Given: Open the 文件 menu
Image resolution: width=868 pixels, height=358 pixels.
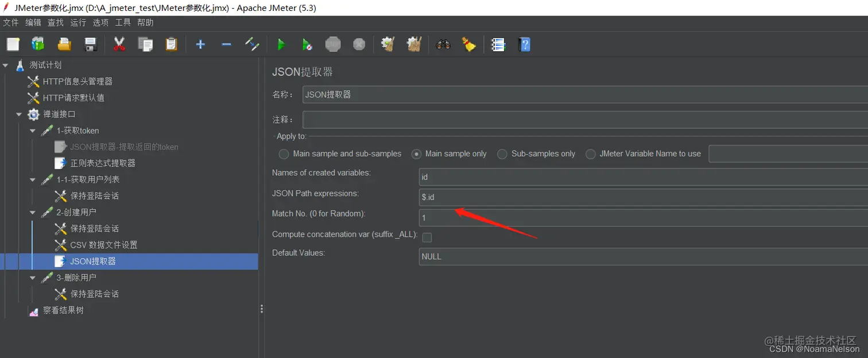Looking at the screenshot, I should pyautogui.click(x=11, y=22).
